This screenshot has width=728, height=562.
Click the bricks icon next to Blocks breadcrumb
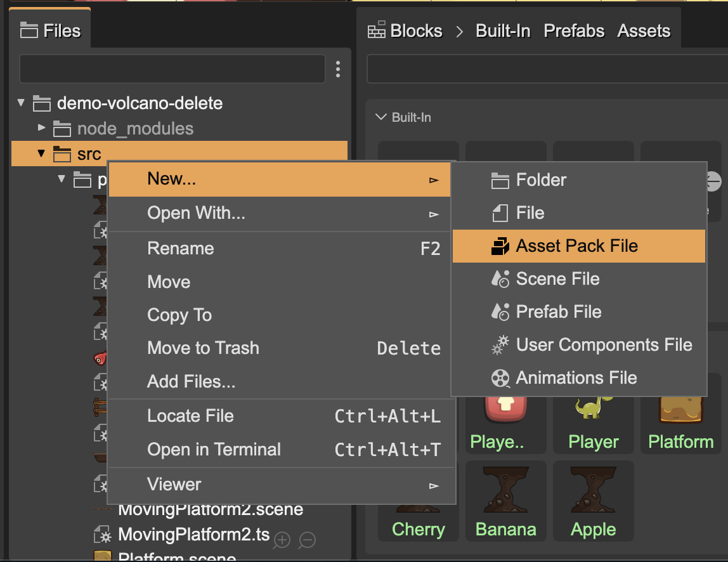pyautogui.click(x=375, y=30)
